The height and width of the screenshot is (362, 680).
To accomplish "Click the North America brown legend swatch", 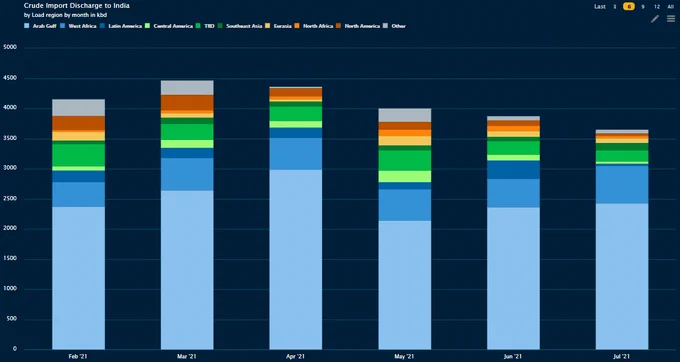I will pyautogui.click(x=339, y=26).
